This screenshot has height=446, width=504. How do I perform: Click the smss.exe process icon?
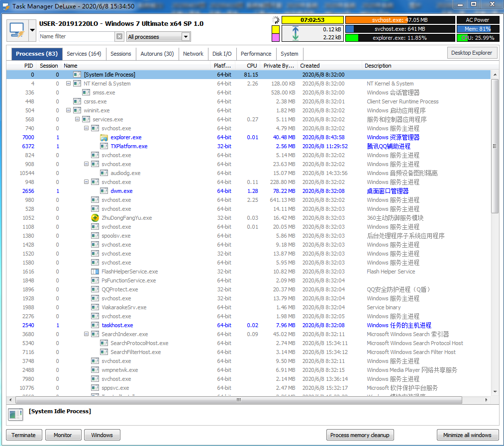point(86,92)
